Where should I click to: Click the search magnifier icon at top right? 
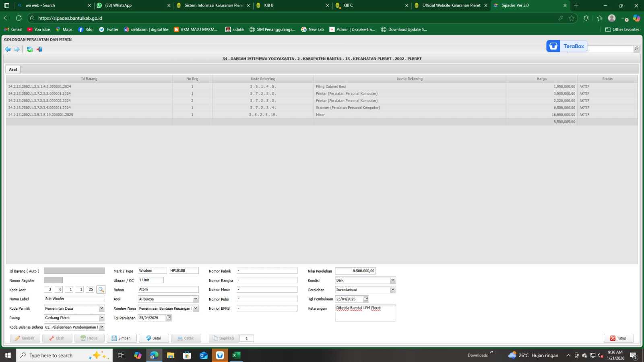click(x=636, y=49)
